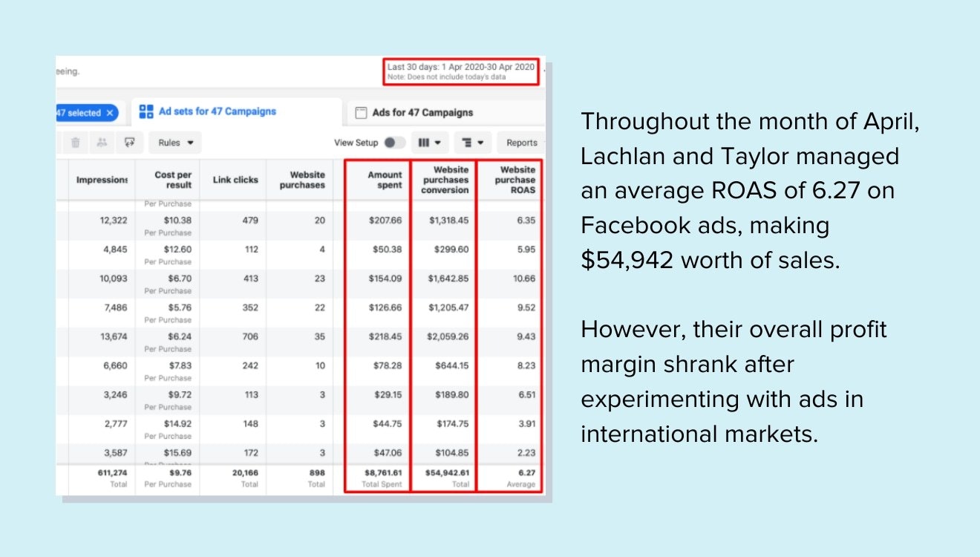980x557 pixels.
Task: Clear the 47 selected filter with X
Action: tap(110, 113)
